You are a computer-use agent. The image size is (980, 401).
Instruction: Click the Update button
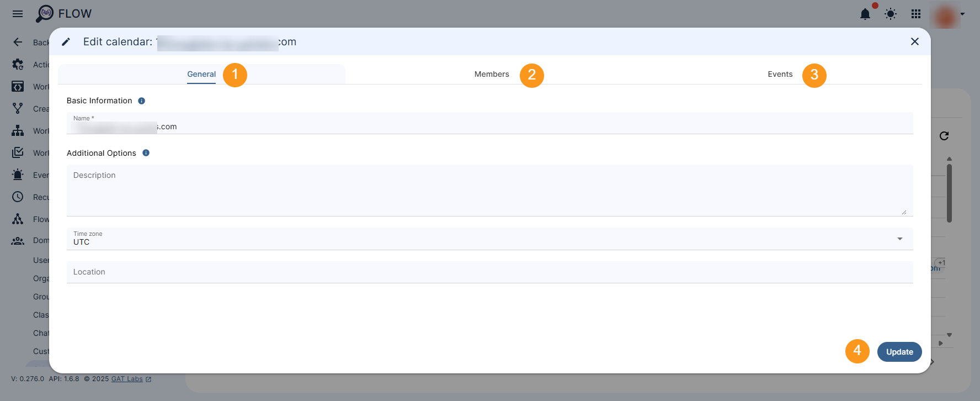coord(899,352)
